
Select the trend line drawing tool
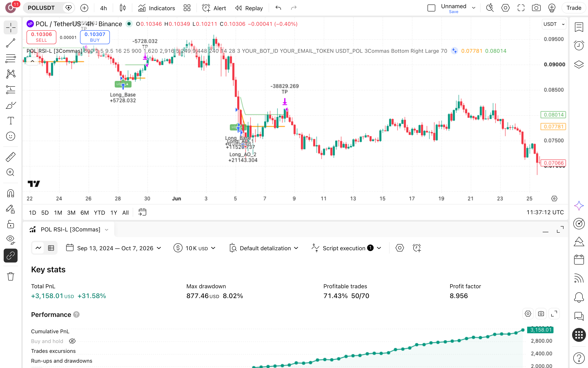11,43
